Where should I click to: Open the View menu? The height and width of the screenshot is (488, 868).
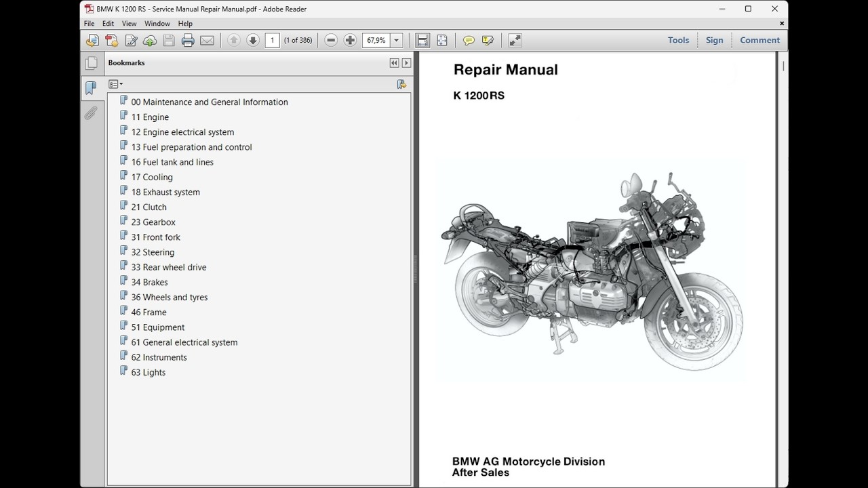(x=129, y=24)
